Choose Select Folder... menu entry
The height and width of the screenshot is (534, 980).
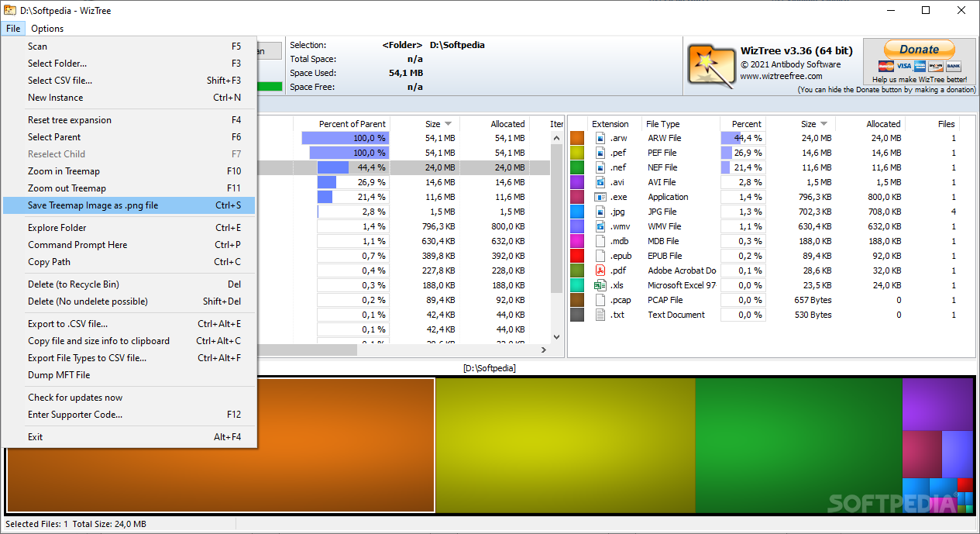129,64
